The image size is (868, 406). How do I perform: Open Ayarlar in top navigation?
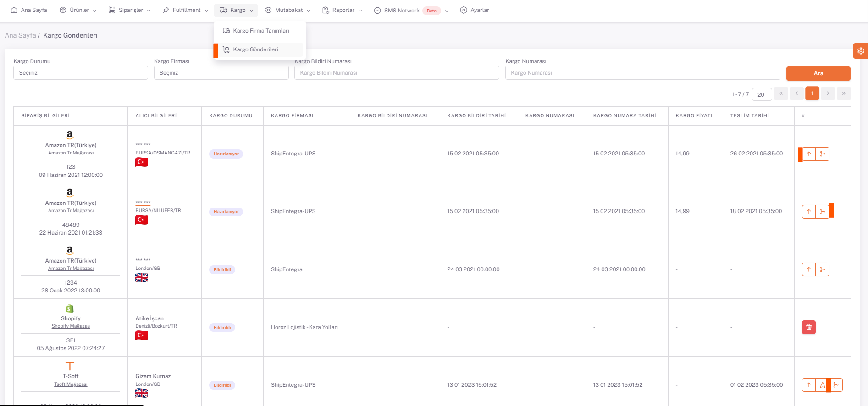click(x=475, y=10)
